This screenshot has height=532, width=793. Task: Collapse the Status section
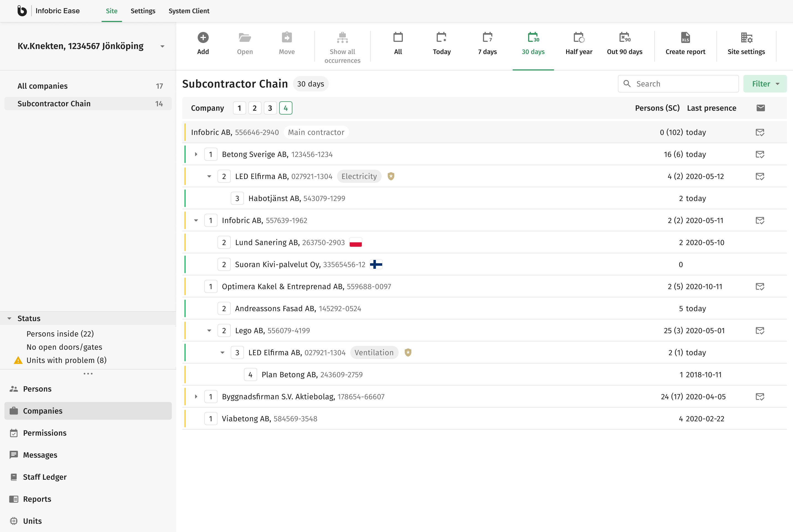9,319
